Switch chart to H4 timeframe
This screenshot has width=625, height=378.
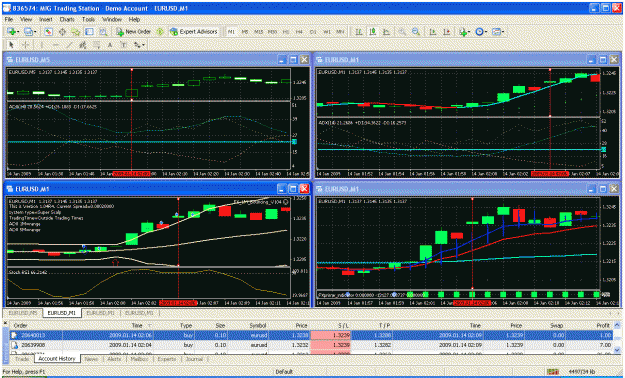point(299,32)
